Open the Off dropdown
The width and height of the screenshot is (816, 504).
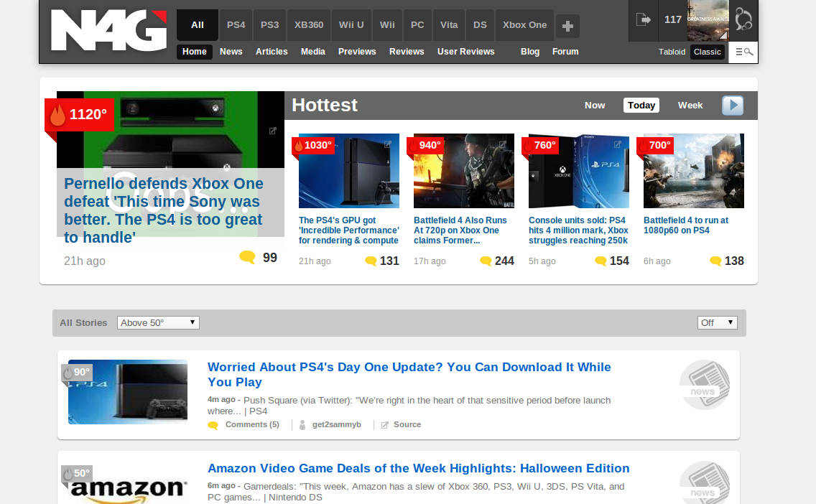click(718, 323)
